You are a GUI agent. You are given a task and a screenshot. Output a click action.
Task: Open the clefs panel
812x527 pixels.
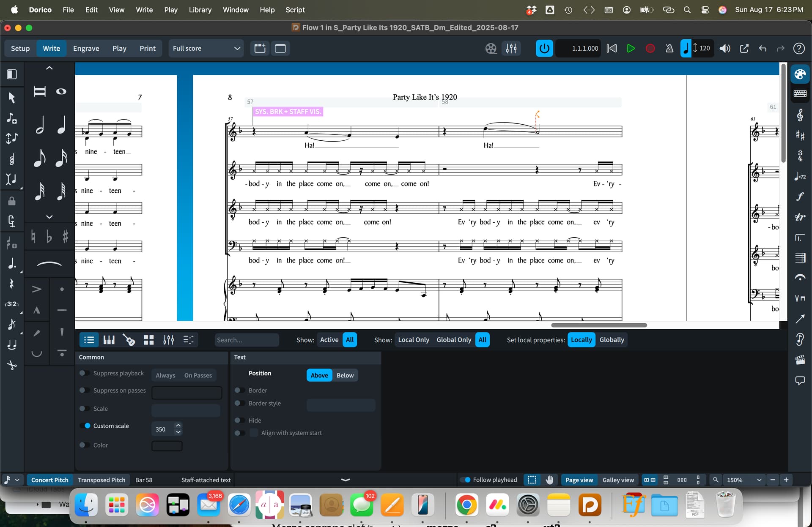(800, 115)
